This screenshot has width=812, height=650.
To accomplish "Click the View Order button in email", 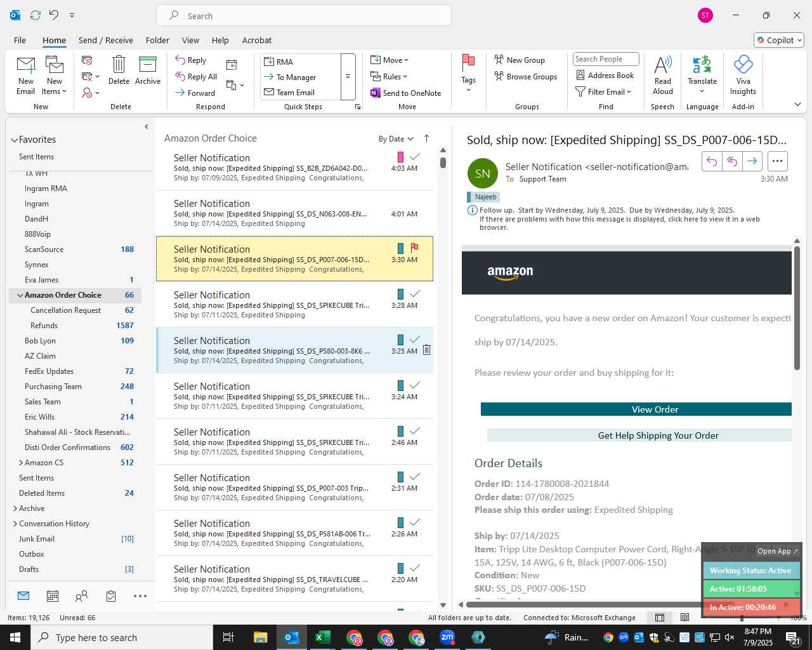I will (636, 409).
